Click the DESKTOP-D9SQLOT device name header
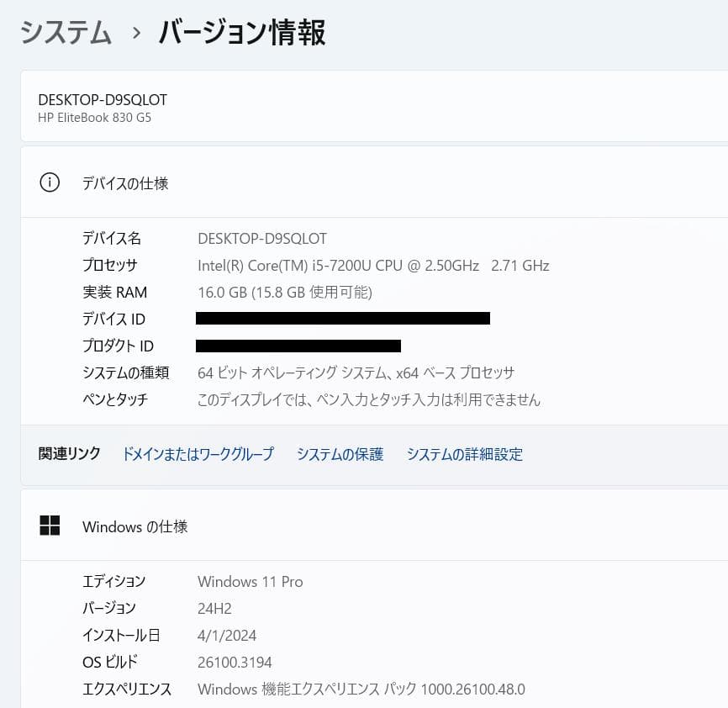 (x=103, y=99)
